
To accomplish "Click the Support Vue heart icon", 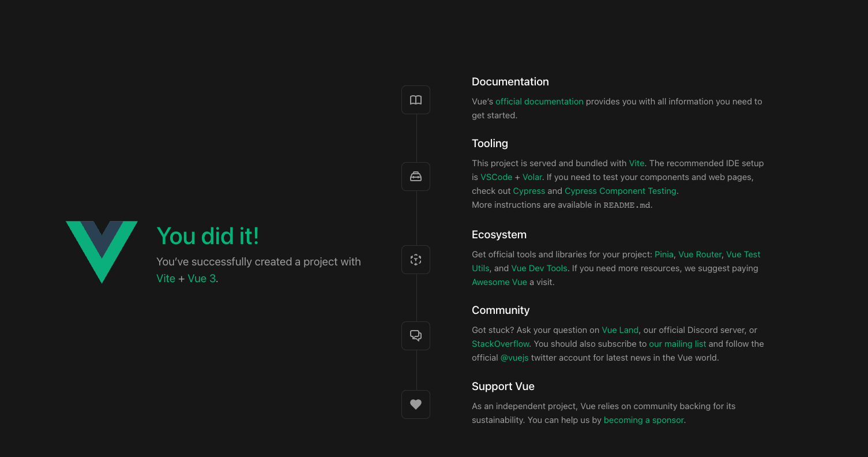I will tap(416, 404).
